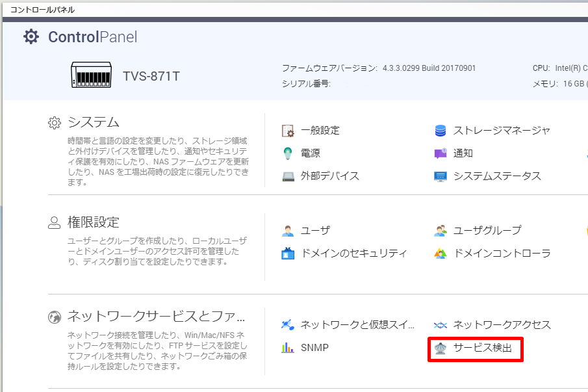The image size is (588, 392).
Task: Open Service Discovery (サービス検出) link
Action: point(482,348)
